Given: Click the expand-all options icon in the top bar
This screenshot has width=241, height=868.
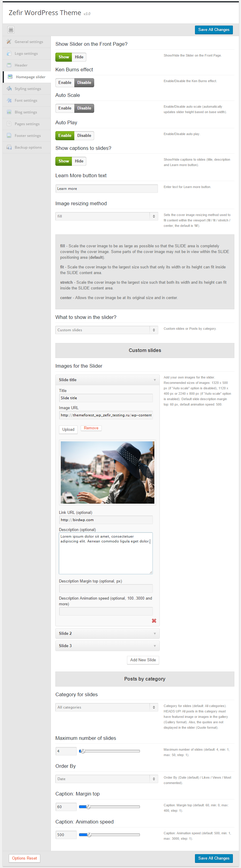Looking at the screenshot, I should click(11, 30).
